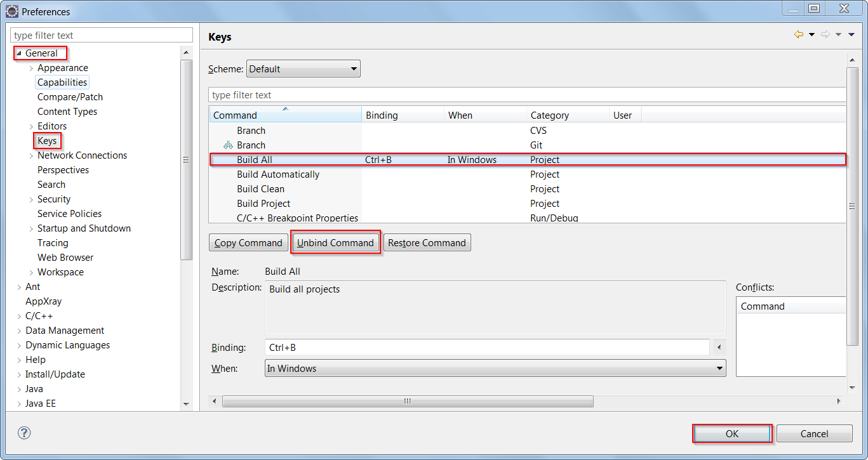Open the Scheme dropdown
Image resolution: width=868 pixels, height=460 pixels.
[304, 69]
